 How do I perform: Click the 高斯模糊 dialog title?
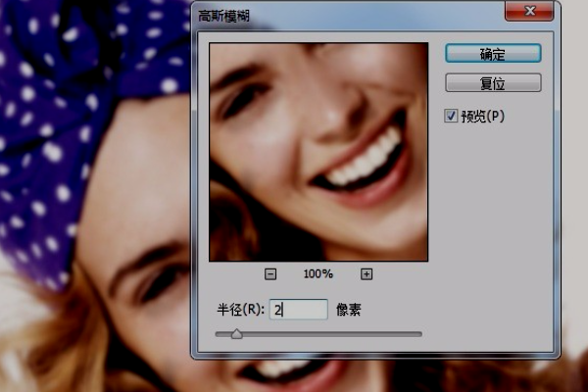[x=223, y=16]
